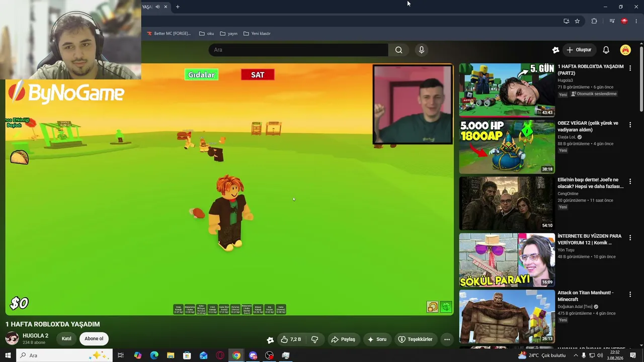Open the 1 HAFTA ROBLOX'DA YAŞADIM (PART2) thumbnail
This screenshot has width=644, height=362.
click(x=507, y=90)
